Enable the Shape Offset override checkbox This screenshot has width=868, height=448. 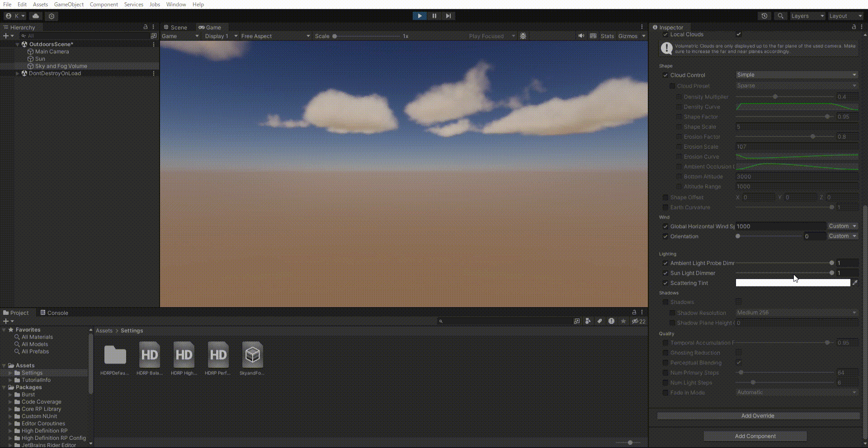(x=665, y=197)
